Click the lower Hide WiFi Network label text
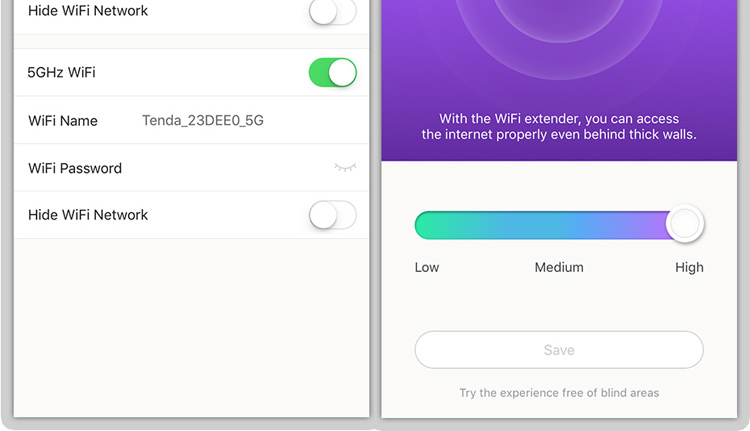Viewport: 750px width, 431px height. [88, 215]
